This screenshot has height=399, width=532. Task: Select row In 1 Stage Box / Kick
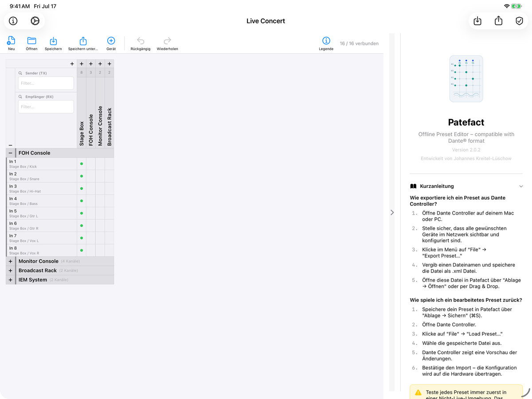click(x=42, y=164)
